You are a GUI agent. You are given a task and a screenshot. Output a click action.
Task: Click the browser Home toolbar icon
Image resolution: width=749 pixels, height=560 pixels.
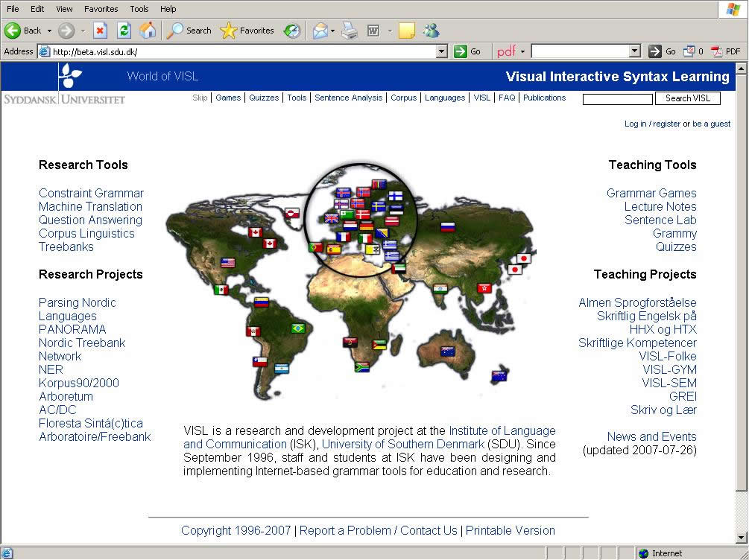click(x=148, y=31)
